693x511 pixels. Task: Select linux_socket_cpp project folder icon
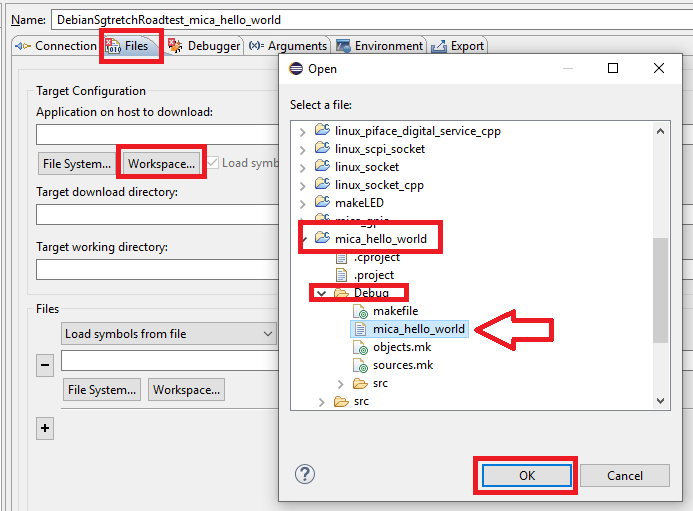(x=322, y=184)
